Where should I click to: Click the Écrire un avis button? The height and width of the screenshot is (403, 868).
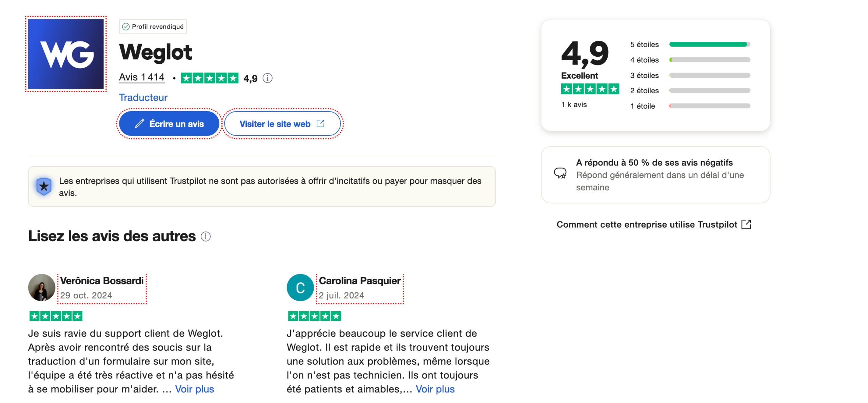click(169, 123)
